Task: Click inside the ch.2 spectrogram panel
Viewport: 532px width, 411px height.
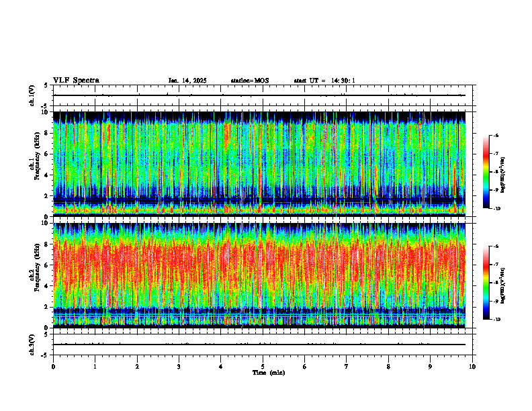Action: (x=259, y=275)
